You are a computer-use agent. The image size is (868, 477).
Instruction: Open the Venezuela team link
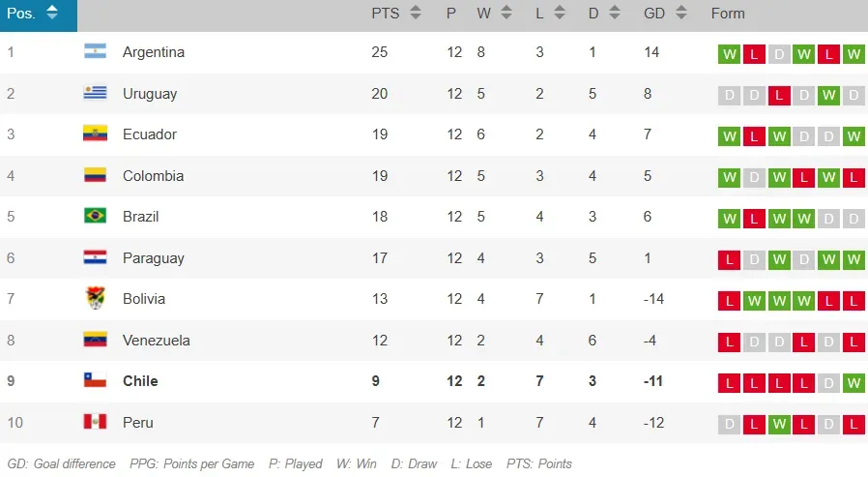pos(156,341)
